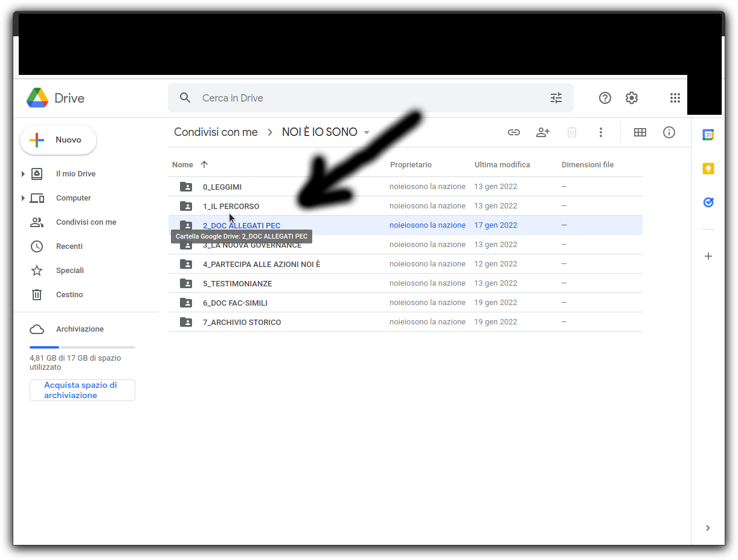Click Acquista spazio di archiviazione

pyautogui.click(x=82, y=390)
